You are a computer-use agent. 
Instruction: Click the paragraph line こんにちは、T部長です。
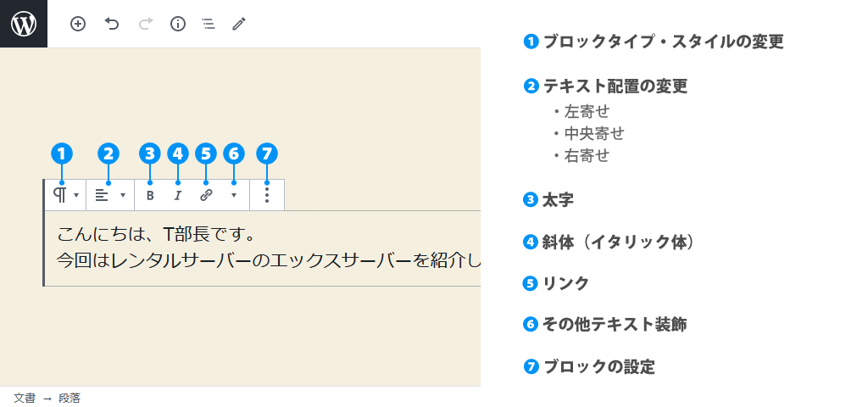[x=156, y=233]
